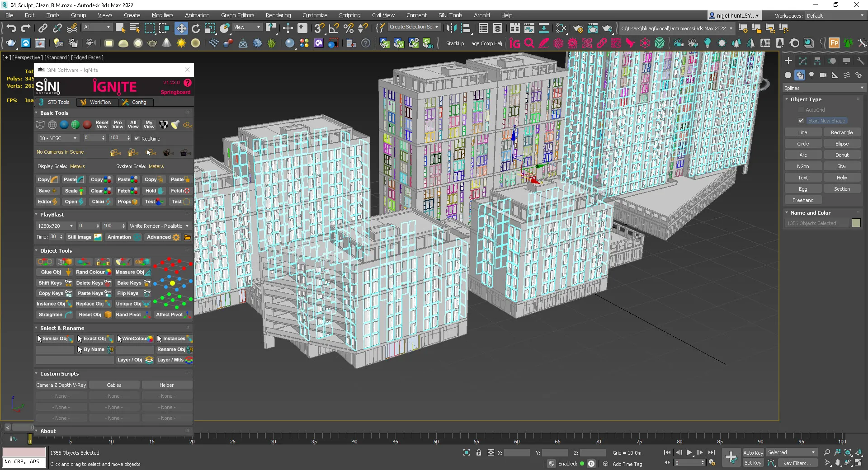Click the Helix shape button
Screen dimensions: 868x470
coord(841,178)
